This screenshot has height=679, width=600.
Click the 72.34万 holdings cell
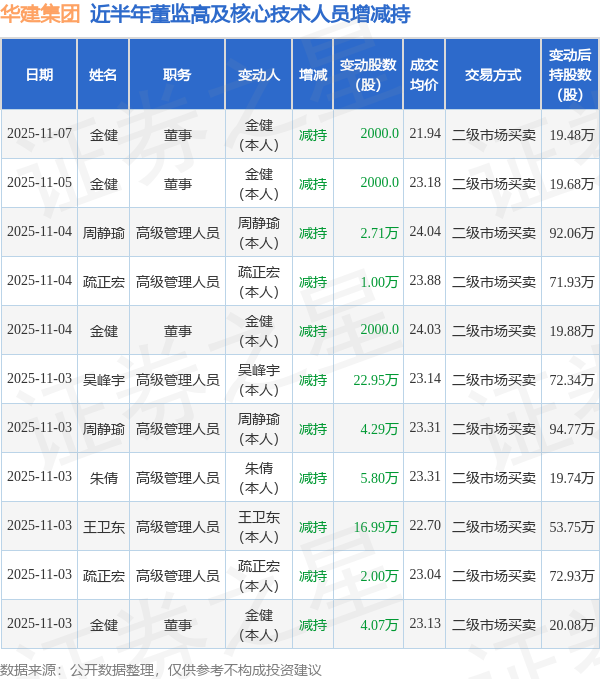[x=571, y=380]
